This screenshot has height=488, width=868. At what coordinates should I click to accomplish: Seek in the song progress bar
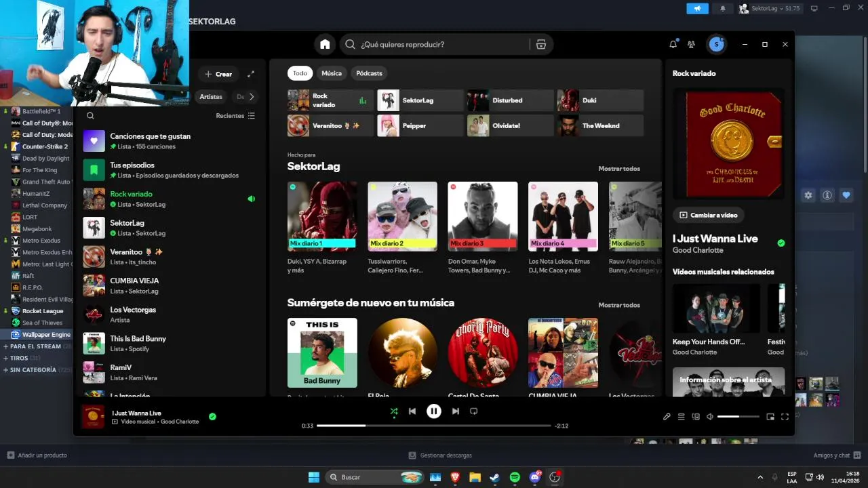(434, 426)
